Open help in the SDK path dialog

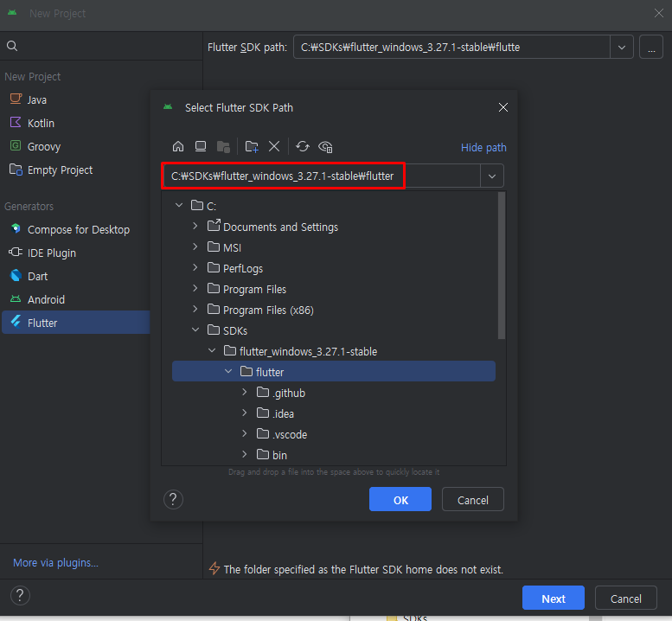click(173, 499)
